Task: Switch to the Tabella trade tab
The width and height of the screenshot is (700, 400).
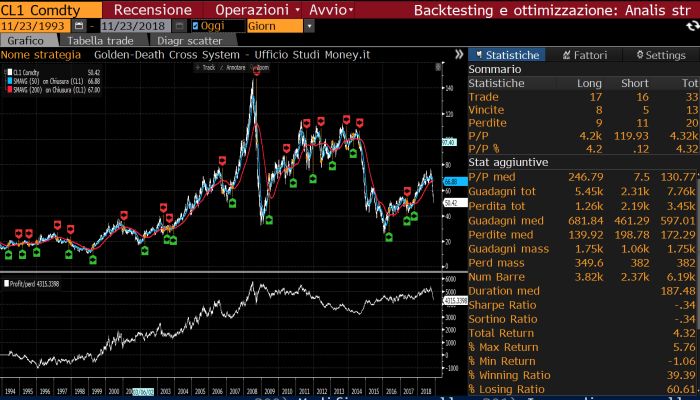Action: point(101,41)
